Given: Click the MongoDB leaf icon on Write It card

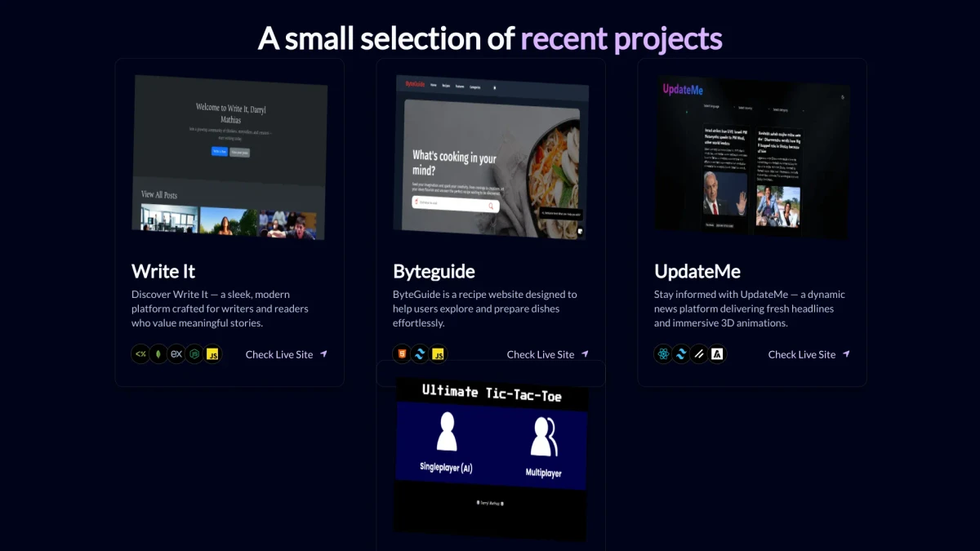Looking at the screenshot, I should pyautogui.click(x=158, y=354).
